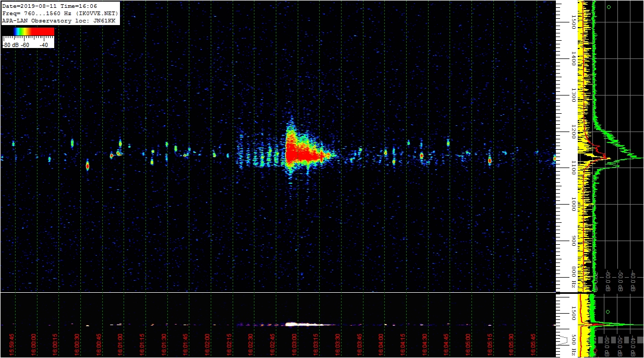Click the 16:00:30 time marker

point(77,345)
